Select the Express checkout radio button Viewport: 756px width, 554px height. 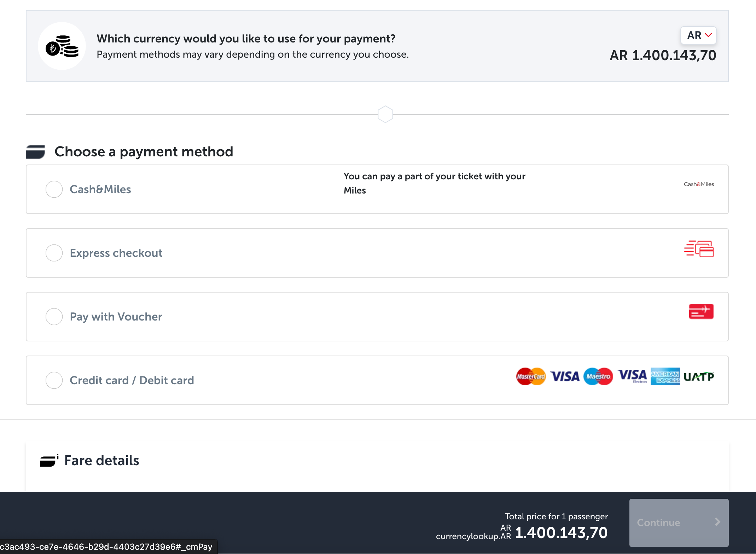coord(54,253)
